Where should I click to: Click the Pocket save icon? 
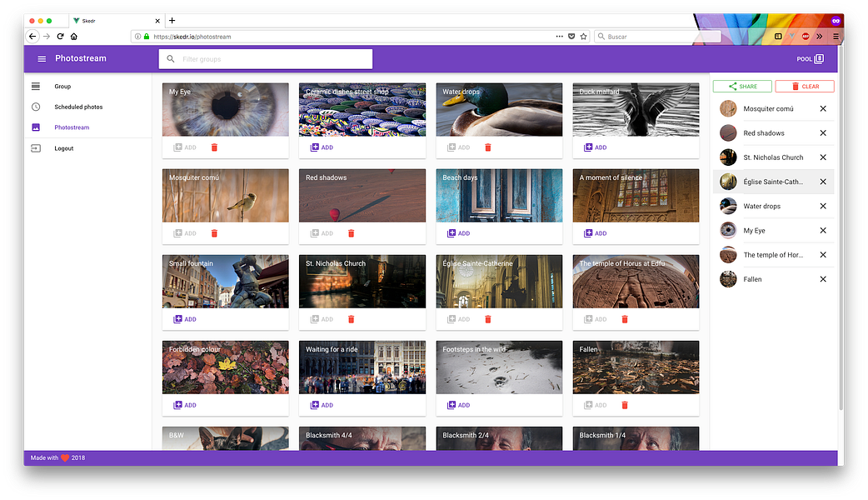coord(571,37)
